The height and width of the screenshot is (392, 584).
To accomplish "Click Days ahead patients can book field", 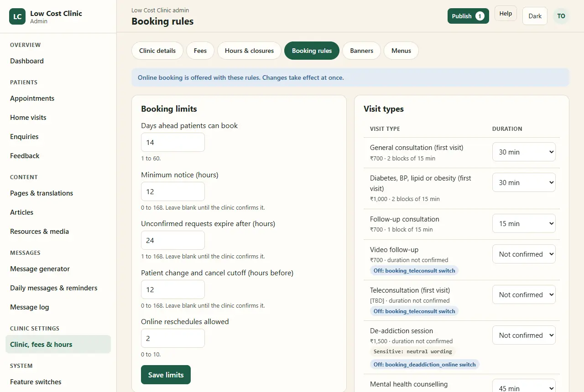I will pyautogui.click(x=173, y=142).
